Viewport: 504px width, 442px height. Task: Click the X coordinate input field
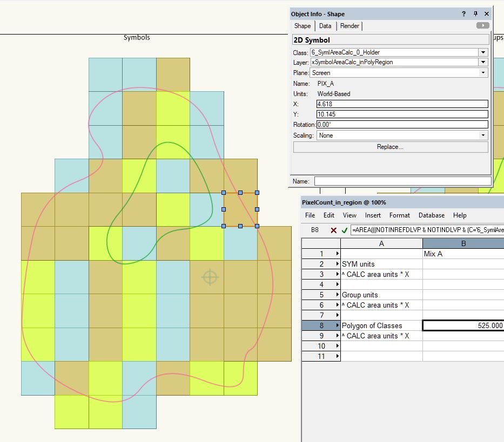coord(402,104)
